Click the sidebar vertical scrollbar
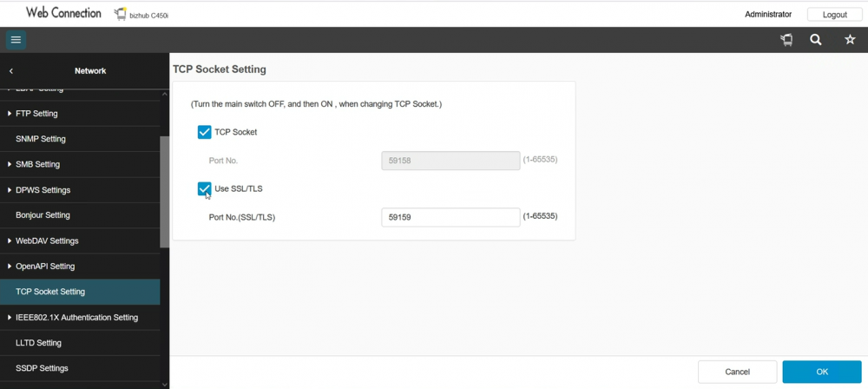Viewport: 868px width, 389px height. pos(165,191)
